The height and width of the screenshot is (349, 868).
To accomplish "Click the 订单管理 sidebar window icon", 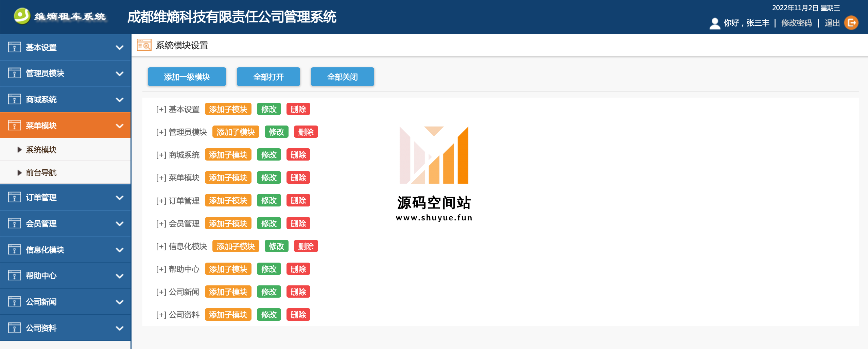I will [14, 197].
